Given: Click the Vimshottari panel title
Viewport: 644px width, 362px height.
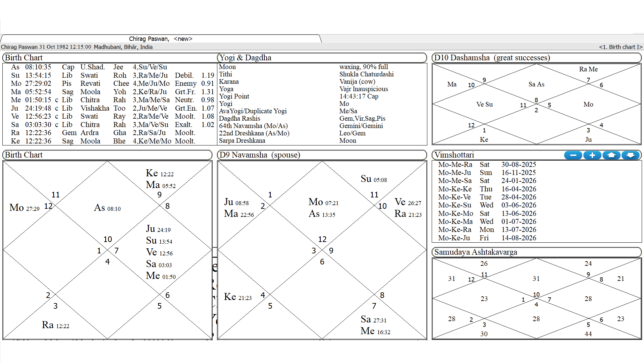Looking at the screenshot, I should click(x=454, y=155).
